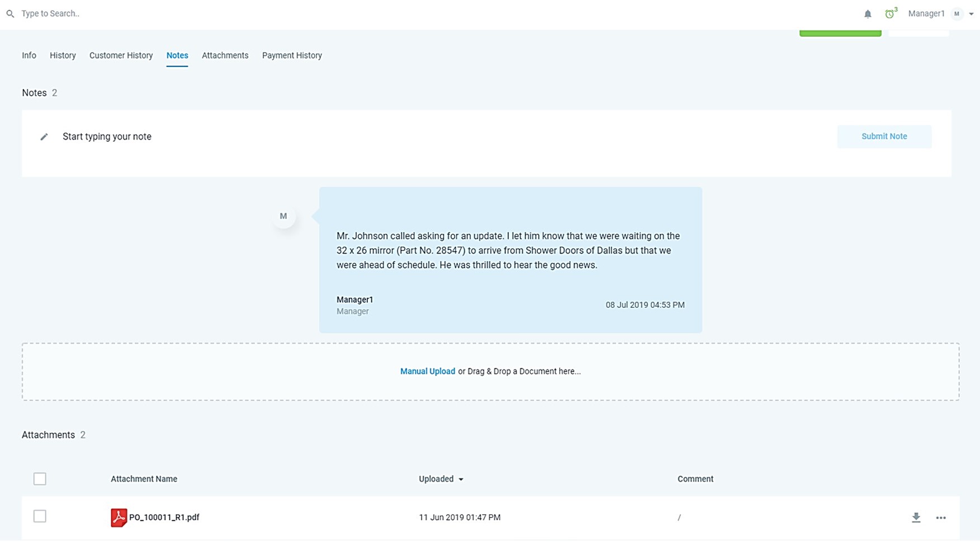
Task: Click the search magnifier icon
Action: 10,14
